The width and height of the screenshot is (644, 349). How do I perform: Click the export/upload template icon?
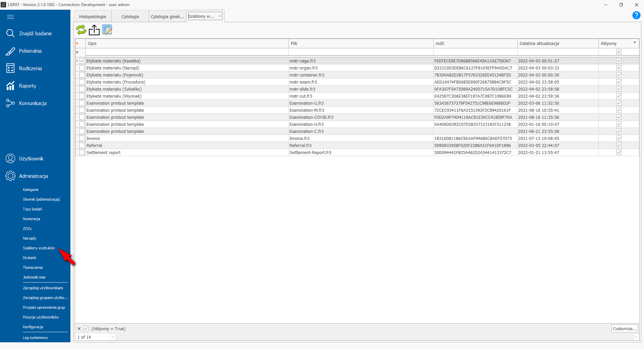(94, 30)
